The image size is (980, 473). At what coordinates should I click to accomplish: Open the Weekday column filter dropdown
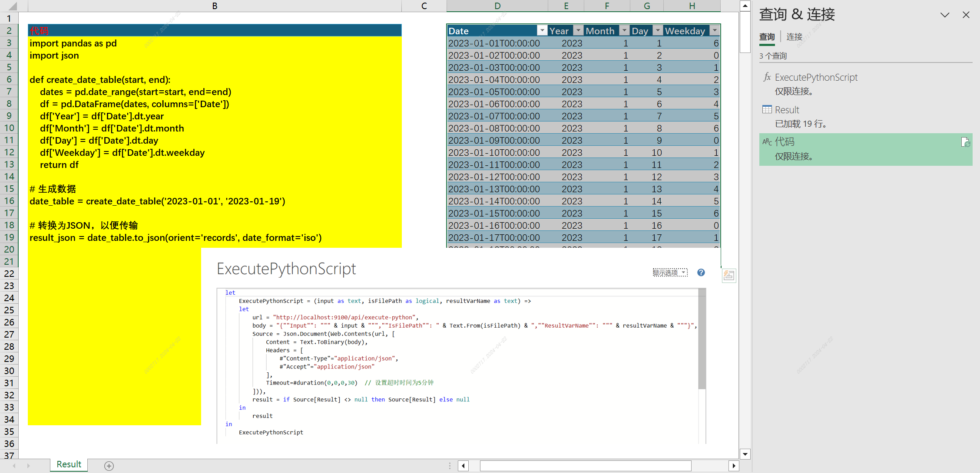[x=715, y=30]
